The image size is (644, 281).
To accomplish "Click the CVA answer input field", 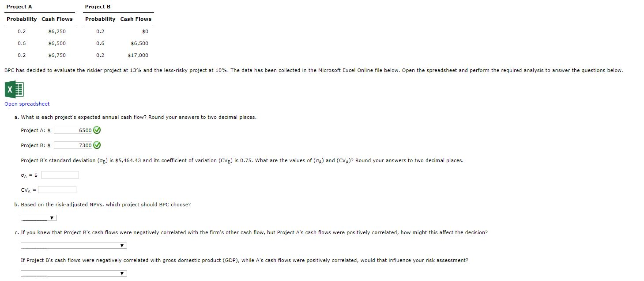I will tap(57, 190).
